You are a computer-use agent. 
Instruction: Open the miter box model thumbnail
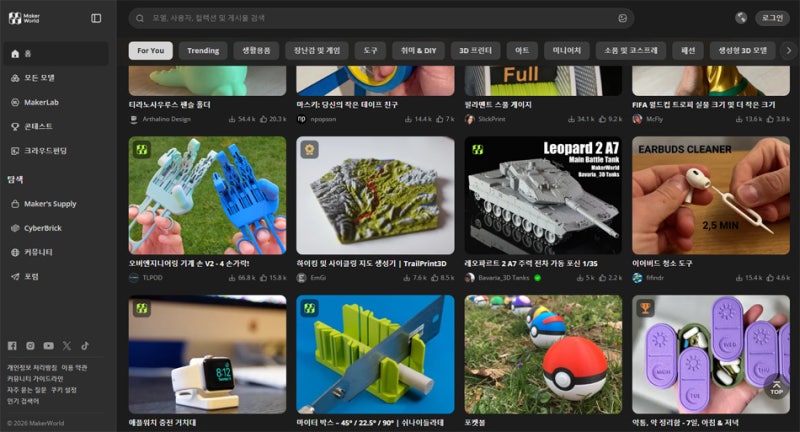(x=376, y=354)
